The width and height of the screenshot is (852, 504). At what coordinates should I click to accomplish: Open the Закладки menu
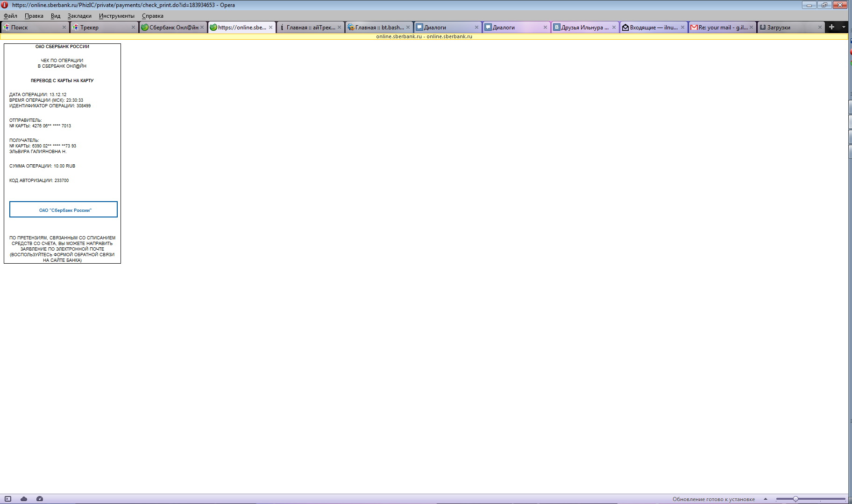[79, 16]
